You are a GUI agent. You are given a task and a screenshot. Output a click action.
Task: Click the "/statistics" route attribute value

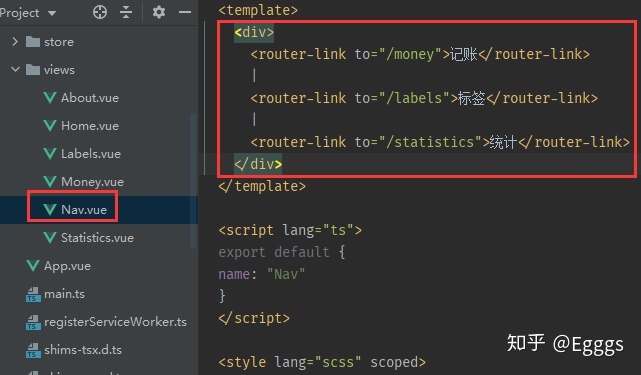(430, 142)
